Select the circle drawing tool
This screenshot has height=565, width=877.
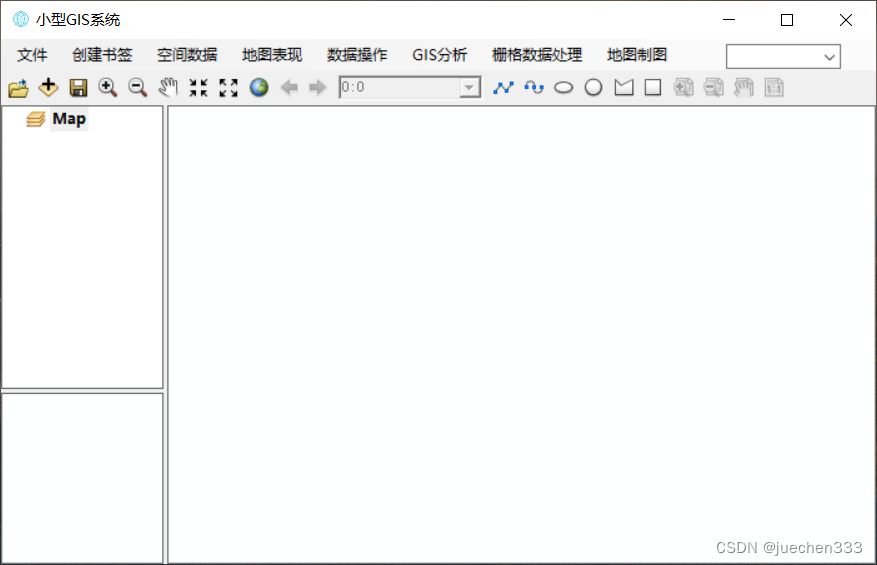pos(593,88)
